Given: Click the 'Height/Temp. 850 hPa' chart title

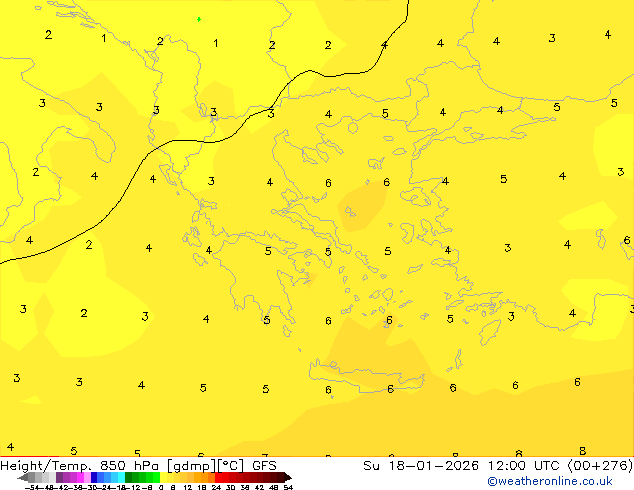Looking at the screenshot, I should tap(80, 466).
